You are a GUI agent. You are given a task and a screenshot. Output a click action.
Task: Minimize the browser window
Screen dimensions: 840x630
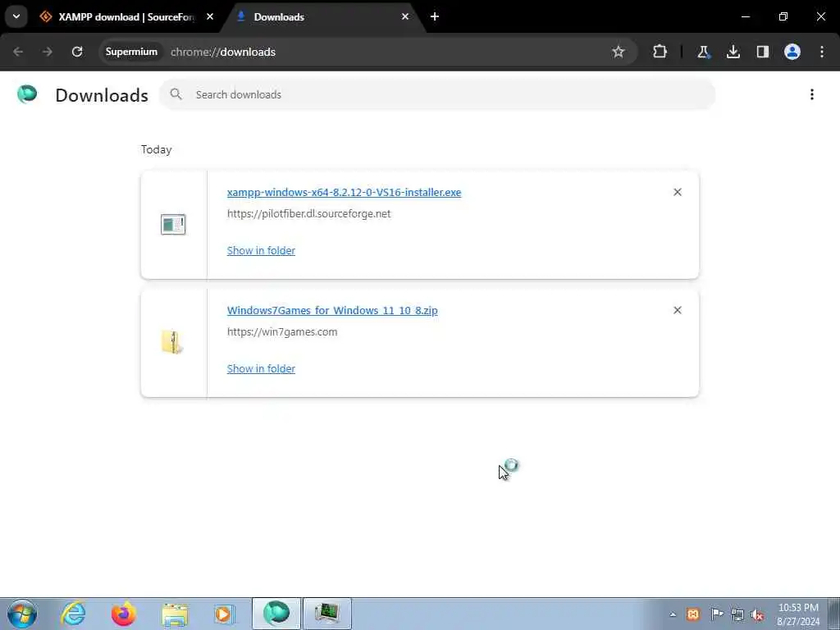[745, 16]
